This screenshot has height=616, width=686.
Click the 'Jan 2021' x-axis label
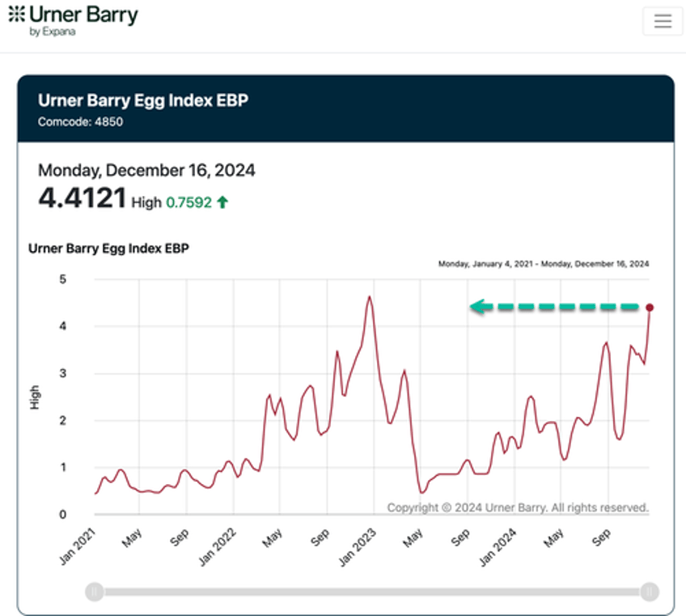(x=78, y=546)
